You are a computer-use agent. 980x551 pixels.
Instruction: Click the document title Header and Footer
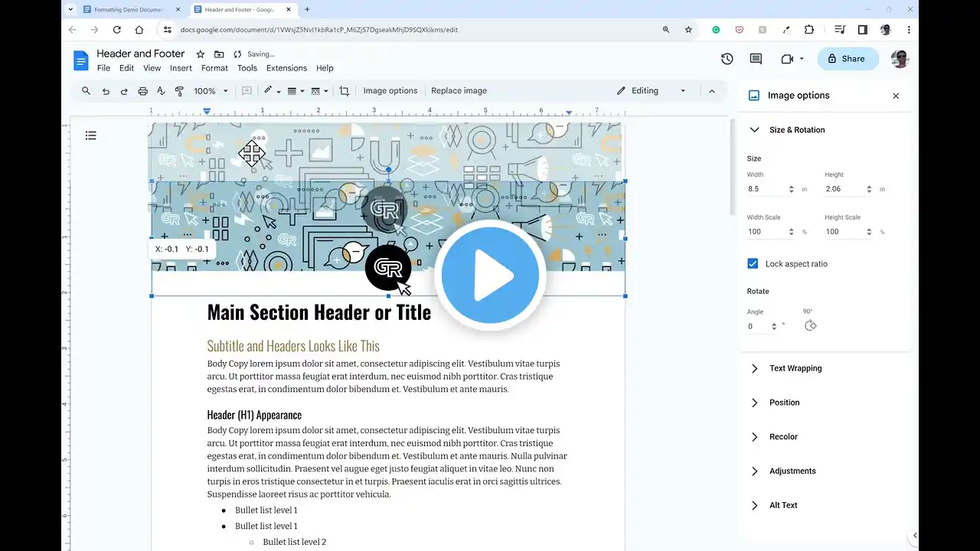(x=141, y=54)
